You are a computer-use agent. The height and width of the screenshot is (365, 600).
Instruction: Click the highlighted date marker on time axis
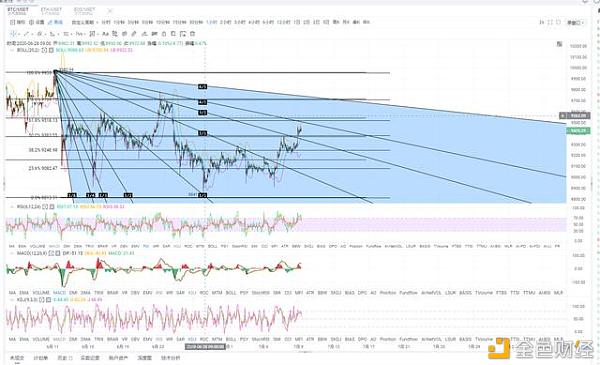coord(205,347)
